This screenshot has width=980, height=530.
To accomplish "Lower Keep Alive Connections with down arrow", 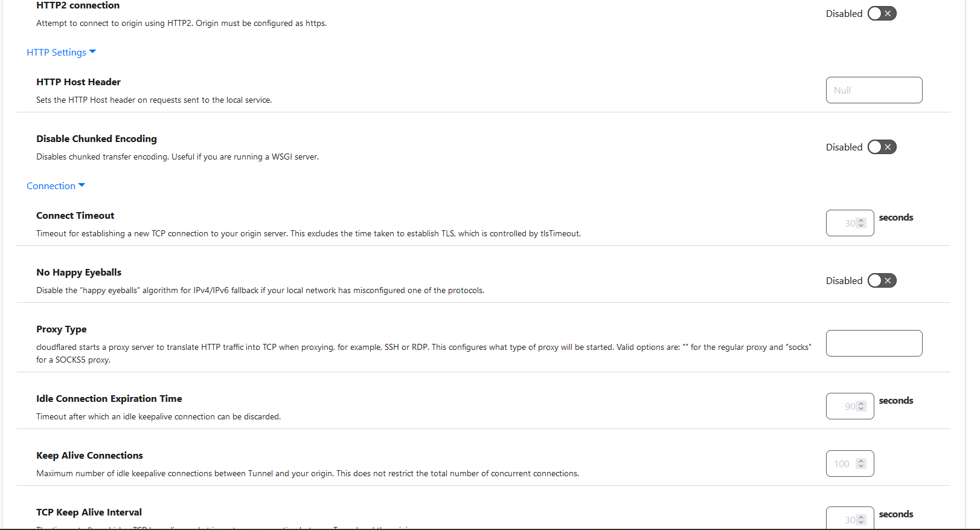I will pyautogui.click(x=862, y=467).
